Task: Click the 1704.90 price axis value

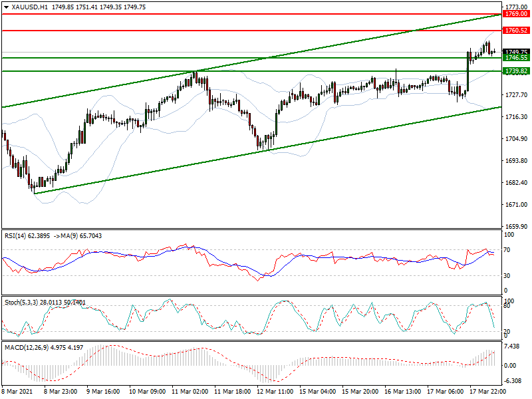Action: (x=517, y=139)
